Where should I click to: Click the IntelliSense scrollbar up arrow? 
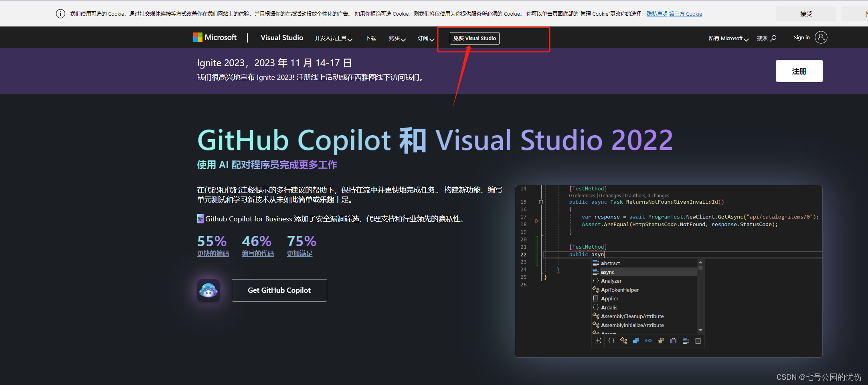(700, 262)
